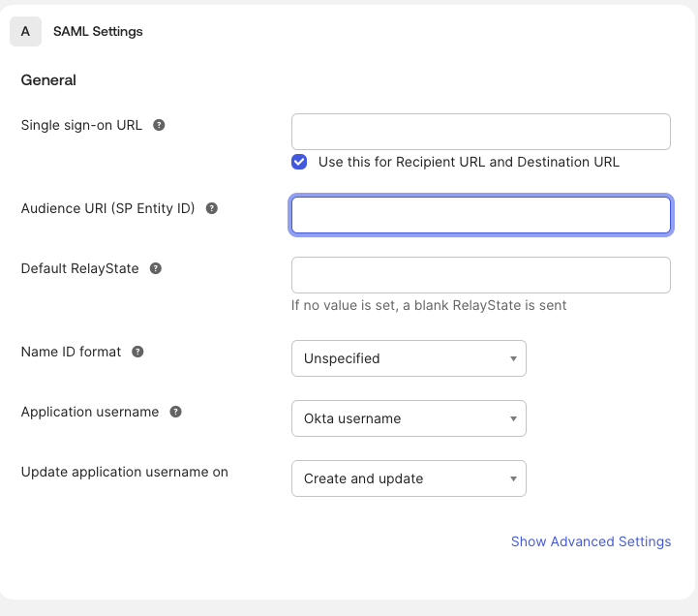Open help icon beside Application username
The width and height of the screenshot is (698, 616).
[x=176, y=412]
